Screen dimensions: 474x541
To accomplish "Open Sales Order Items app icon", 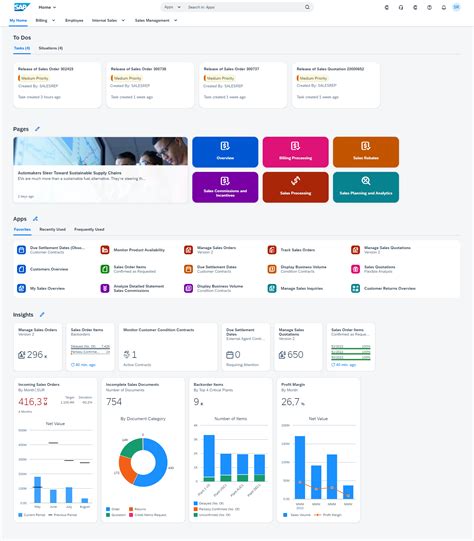I will [105, 269].
